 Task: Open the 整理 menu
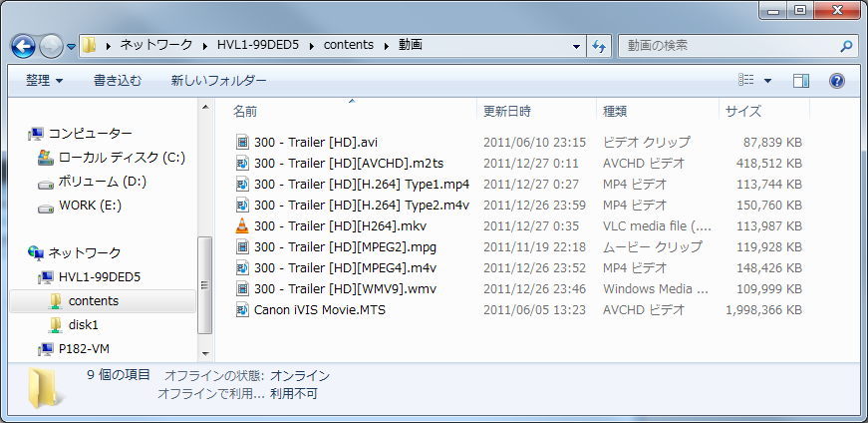(x=44, y=81)
